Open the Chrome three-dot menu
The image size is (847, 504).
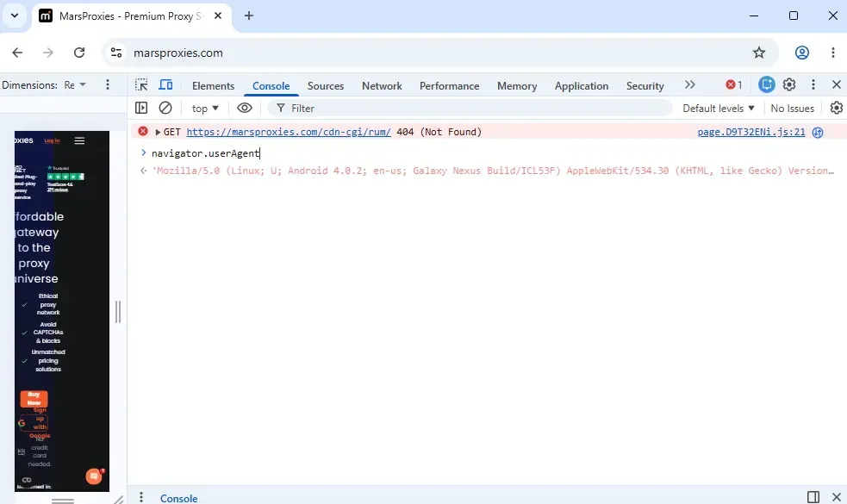click(x=832, y=53)
